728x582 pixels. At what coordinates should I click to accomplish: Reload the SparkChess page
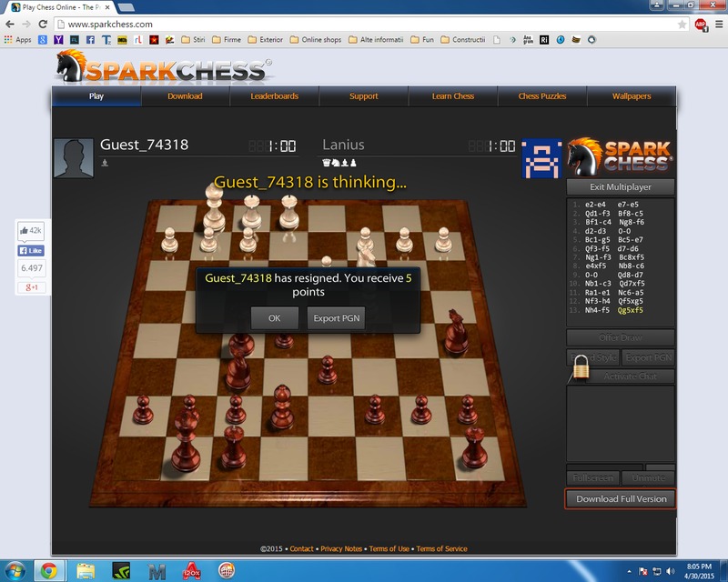point(43,25)
